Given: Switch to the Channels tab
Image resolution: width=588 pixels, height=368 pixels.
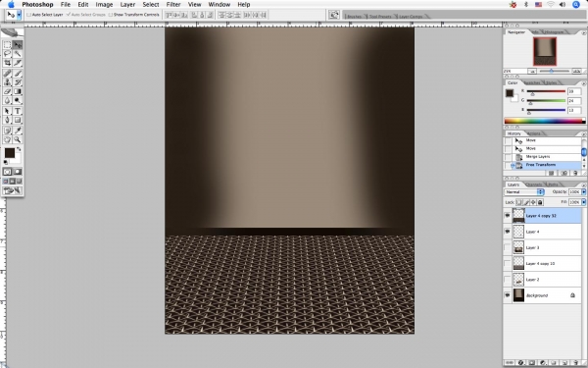Looking at the screenshot, I should (x=534, y=184).
